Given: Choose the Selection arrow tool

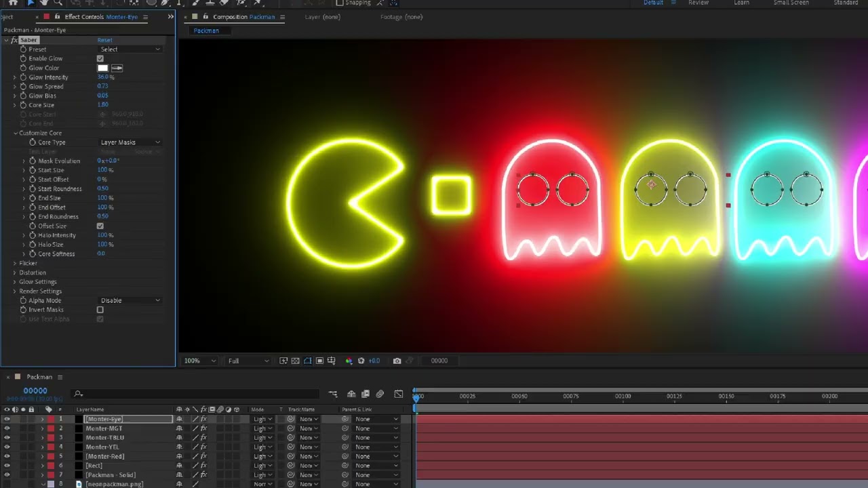Looking at the screenshot, I should point(31,3).
